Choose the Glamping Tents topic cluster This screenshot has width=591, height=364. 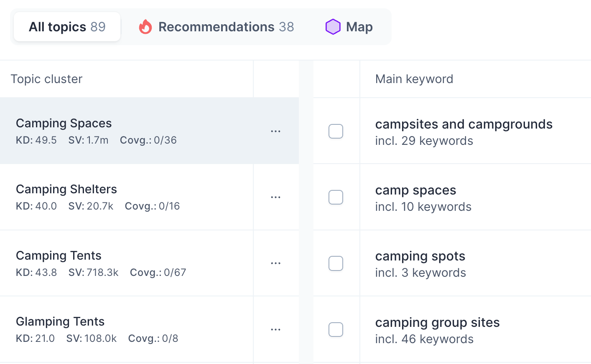[x=60, y=322]
